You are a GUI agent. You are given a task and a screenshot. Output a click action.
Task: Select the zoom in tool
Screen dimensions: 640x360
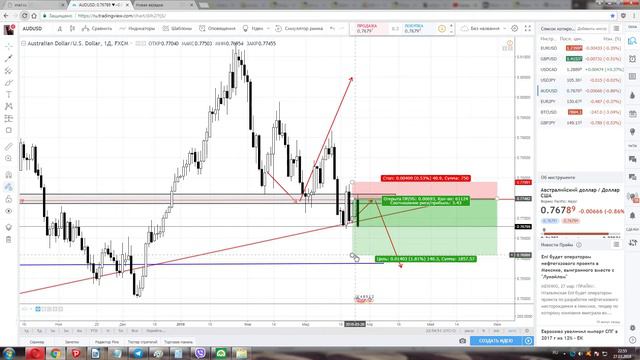pyautogui.click(x=9, y=158)
